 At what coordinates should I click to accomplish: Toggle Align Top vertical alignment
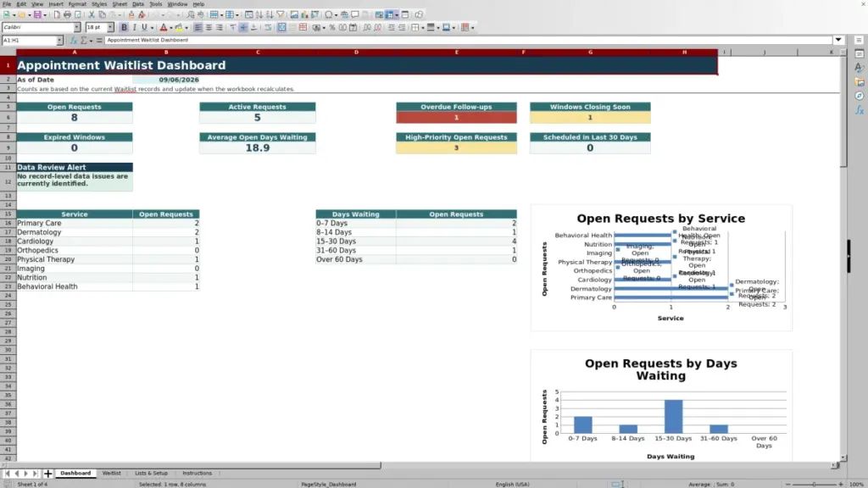tap(232, 27)
